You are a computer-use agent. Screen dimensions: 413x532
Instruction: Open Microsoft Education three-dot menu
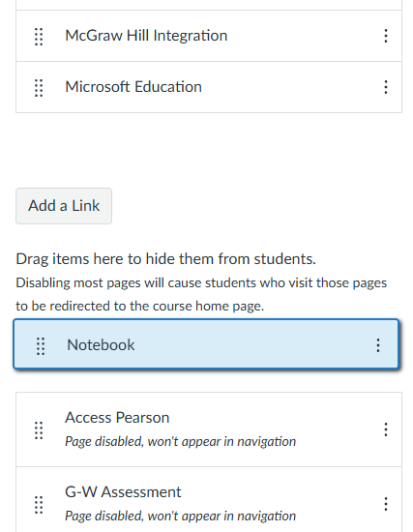pyautogui.click(x=386, y=87)
